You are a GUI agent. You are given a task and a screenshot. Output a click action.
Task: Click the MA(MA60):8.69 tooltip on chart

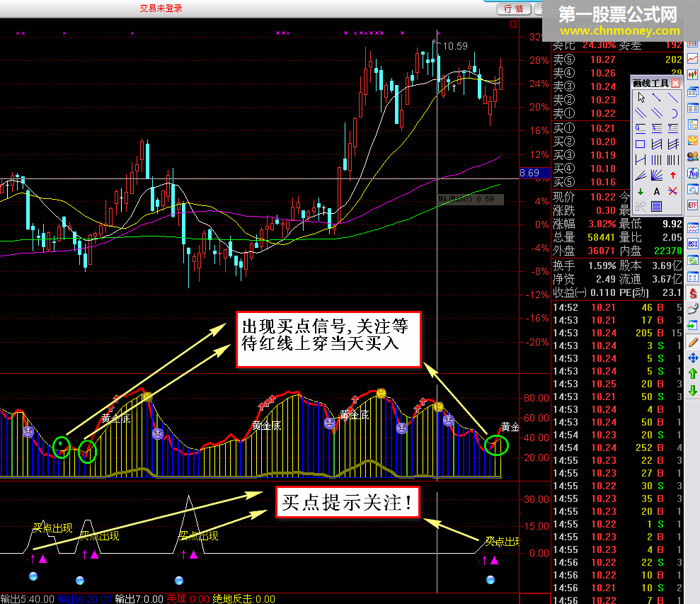[x=470, y=199]
